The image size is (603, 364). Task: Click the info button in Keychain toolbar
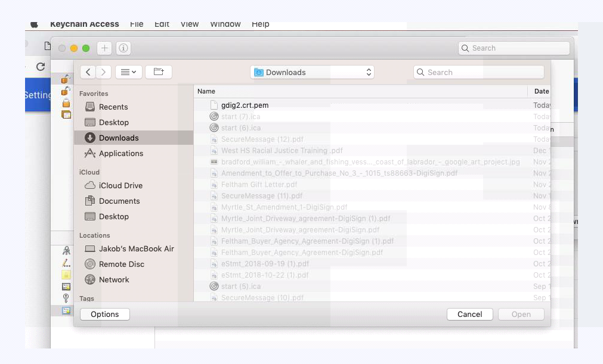click(123, 48)
